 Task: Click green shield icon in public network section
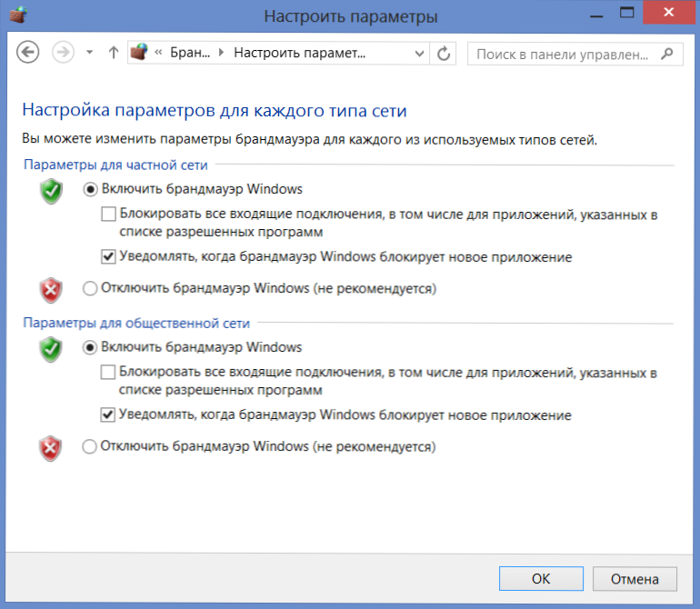point(51,350)
